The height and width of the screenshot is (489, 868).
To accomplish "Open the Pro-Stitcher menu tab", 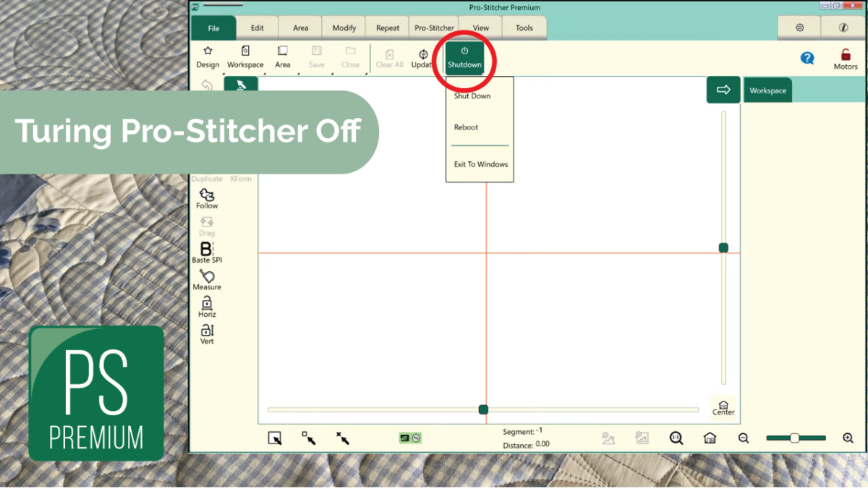I will coord(434,27).
